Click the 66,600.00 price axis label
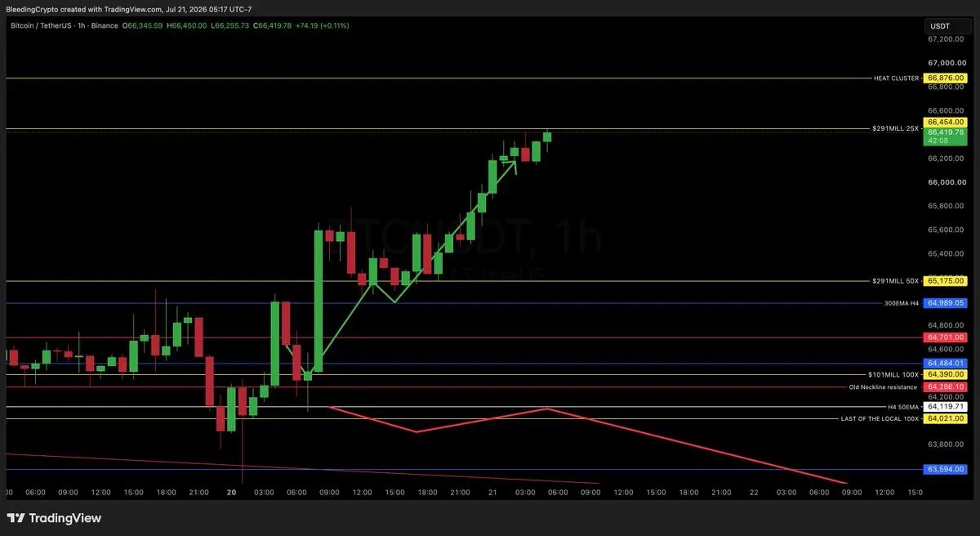 click(947, 110)
